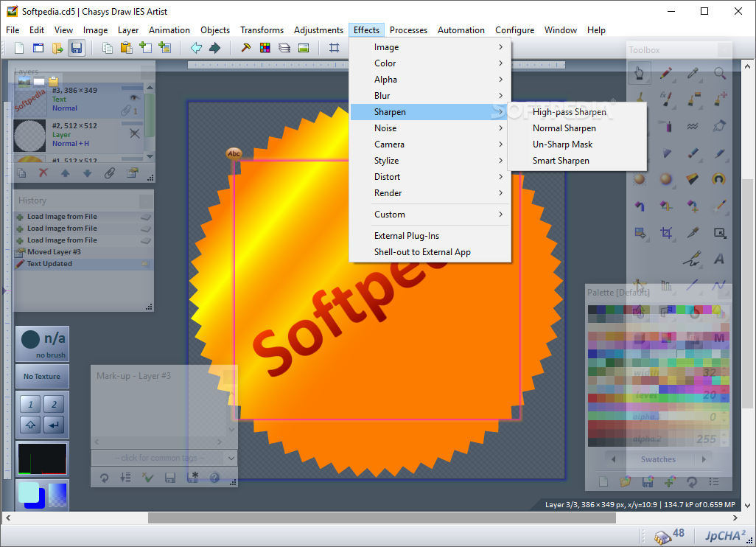
Task: Toggle the enter return-arrow button
Action: pos(54,425)
